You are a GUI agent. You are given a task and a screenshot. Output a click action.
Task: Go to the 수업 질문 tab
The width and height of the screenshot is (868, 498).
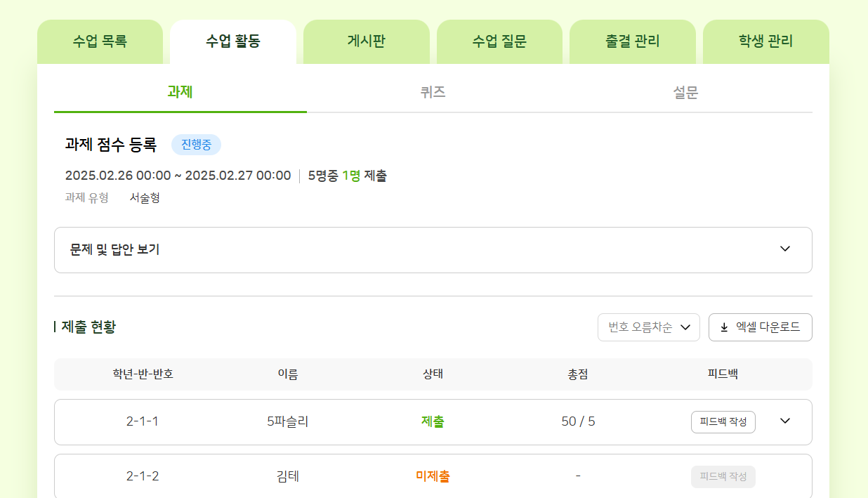click(499, 41)
